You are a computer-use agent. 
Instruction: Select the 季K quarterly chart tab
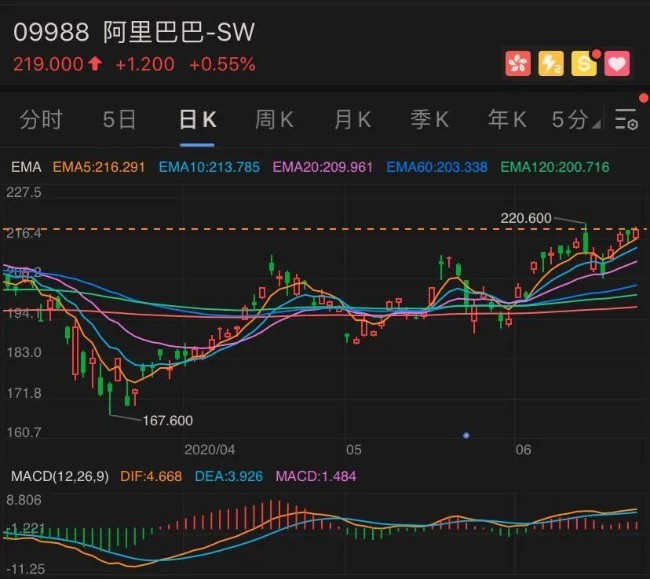[x=430, y=120]
